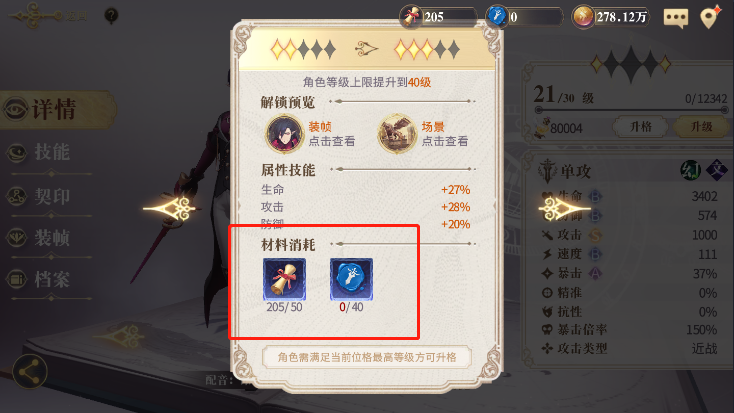The height and width of the screenshot is (413, 734).
Task: Click the blue seal material icon showing 0/40
Action: [352, 279]
